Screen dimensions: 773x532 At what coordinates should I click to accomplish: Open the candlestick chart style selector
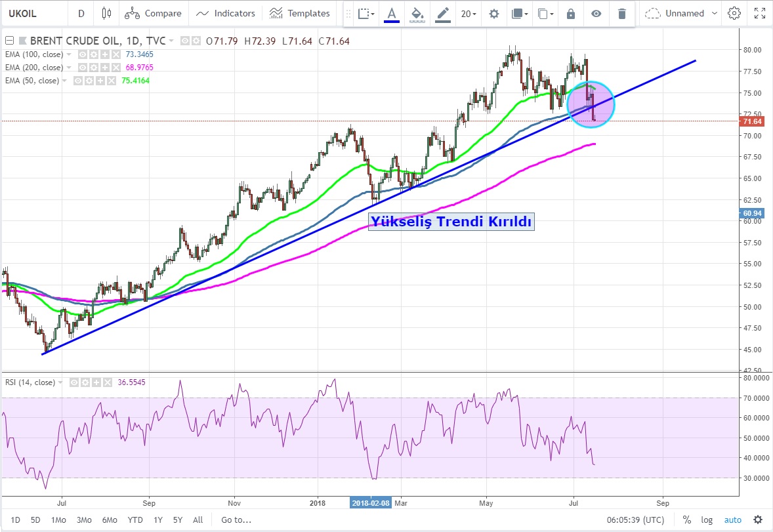coord(107,13)
